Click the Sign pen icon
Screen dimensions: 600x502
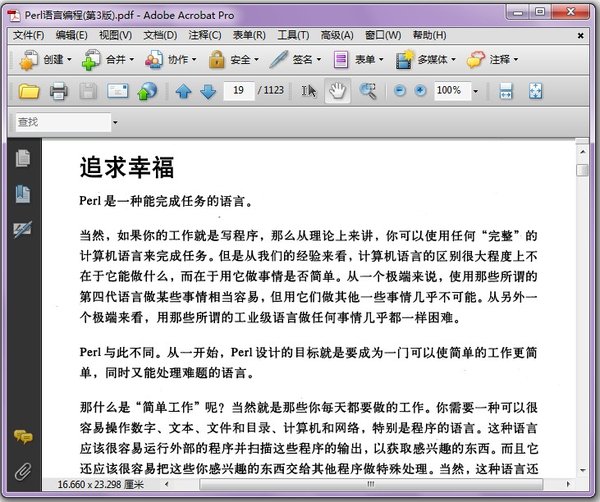click(279, 60)
